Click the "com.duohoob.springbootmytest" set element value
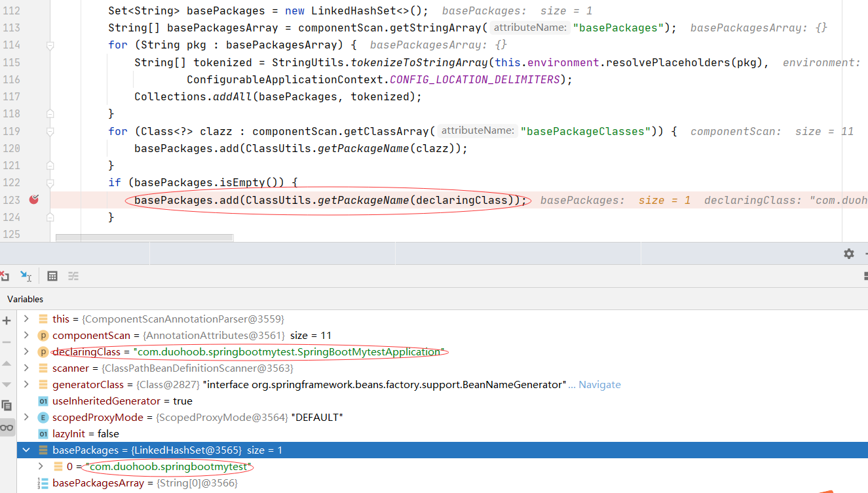This screenshot has width=868, height=493. point(169,467)
